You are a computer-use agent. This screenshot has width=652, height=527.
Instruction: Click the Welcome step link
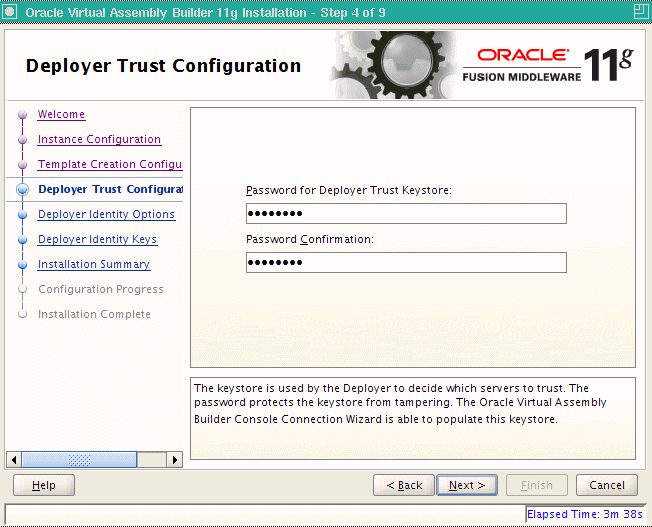[x=61, y=114]
